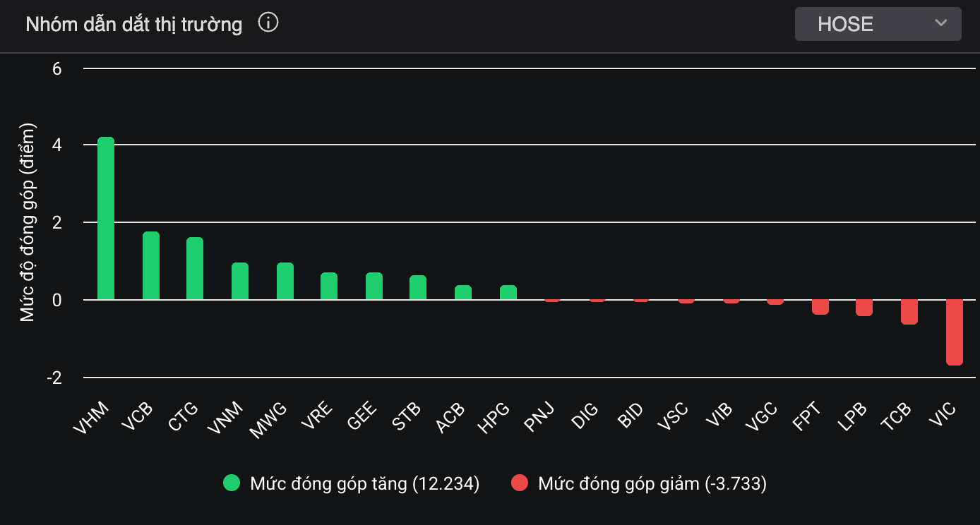Click the chevron arrow in HOSE selector
Viewport: 980px width, 525px height.
click(x=940, y=23)
